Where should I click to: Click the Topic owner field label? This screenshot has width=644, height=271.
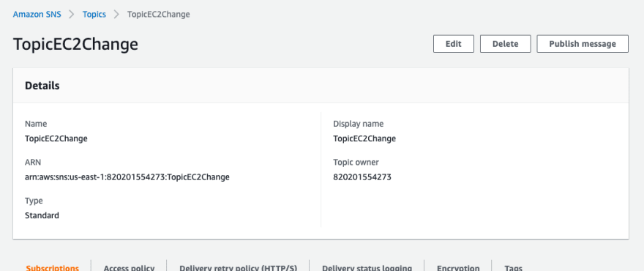click(356, 162)
